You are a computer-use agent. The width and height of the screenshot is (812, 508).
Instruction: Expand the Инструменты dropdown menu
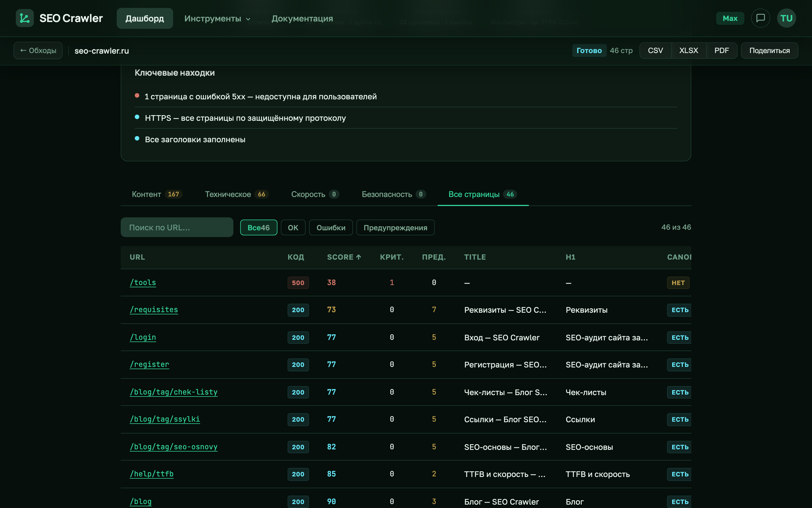pos(217,18)
